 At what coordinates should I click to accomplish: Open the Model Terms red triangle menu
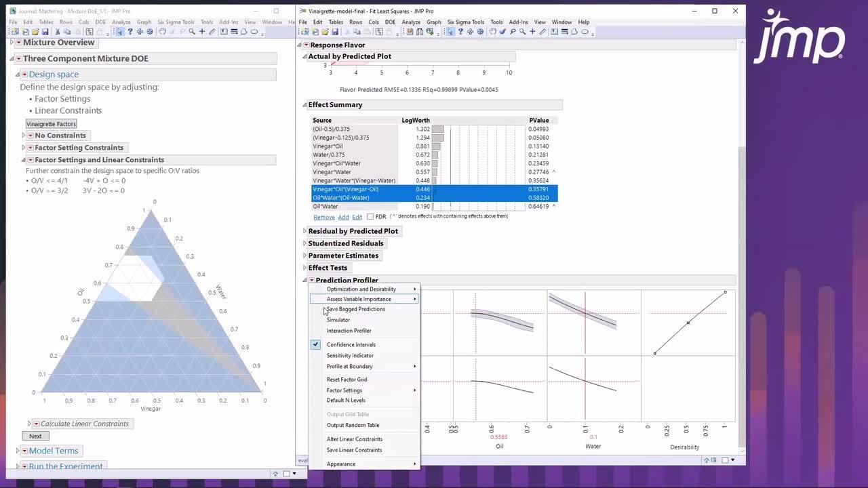[24, 451]
